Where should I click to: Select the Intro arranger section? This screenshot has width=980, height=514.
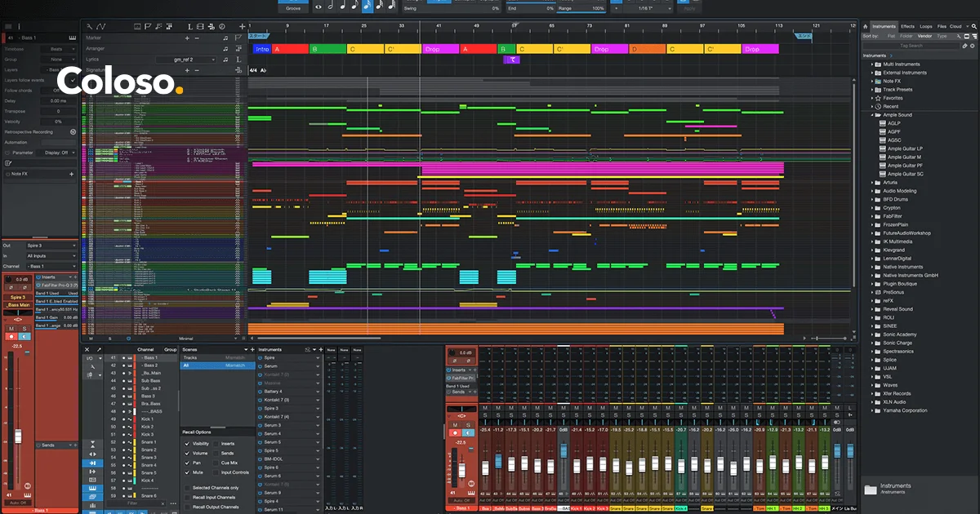pos(261,49)
